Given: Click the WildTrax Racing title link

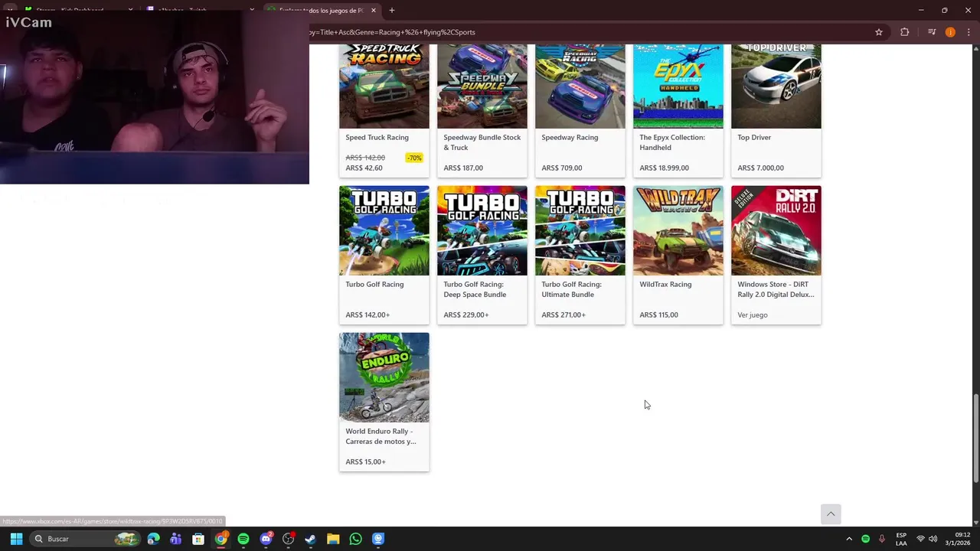Looking at the screenshot, I should (x=665, y=285).
